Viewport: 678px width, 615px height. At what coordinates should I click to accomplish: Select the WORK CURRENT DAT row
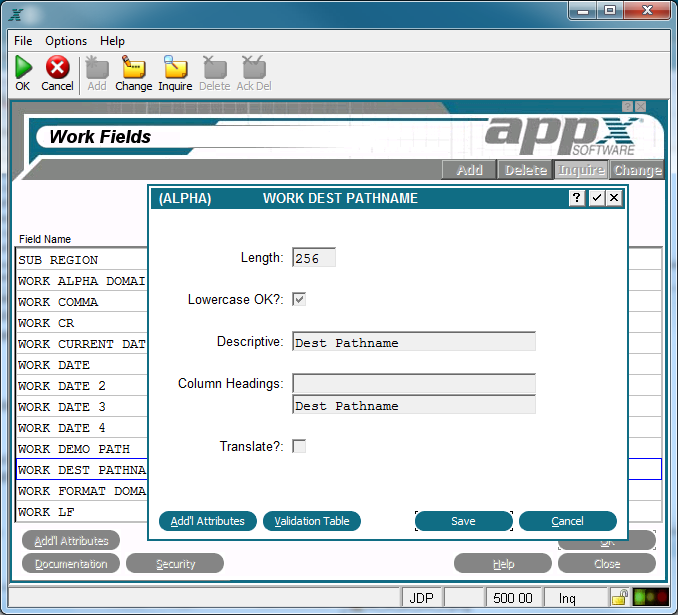pyautogui.click(x=82, y=344)
